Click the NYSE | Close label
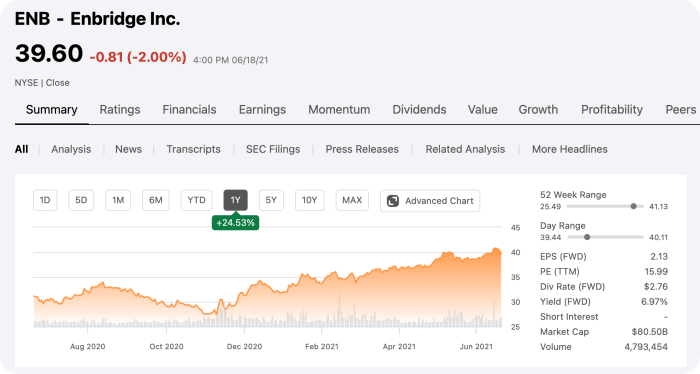This screenshot has height=374, width=700. pyautogui.click(x=42, y=83)
